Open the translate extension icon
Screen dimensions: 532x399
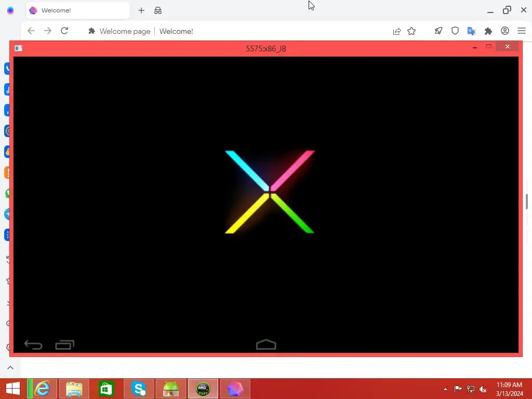(x=471, y=31)
